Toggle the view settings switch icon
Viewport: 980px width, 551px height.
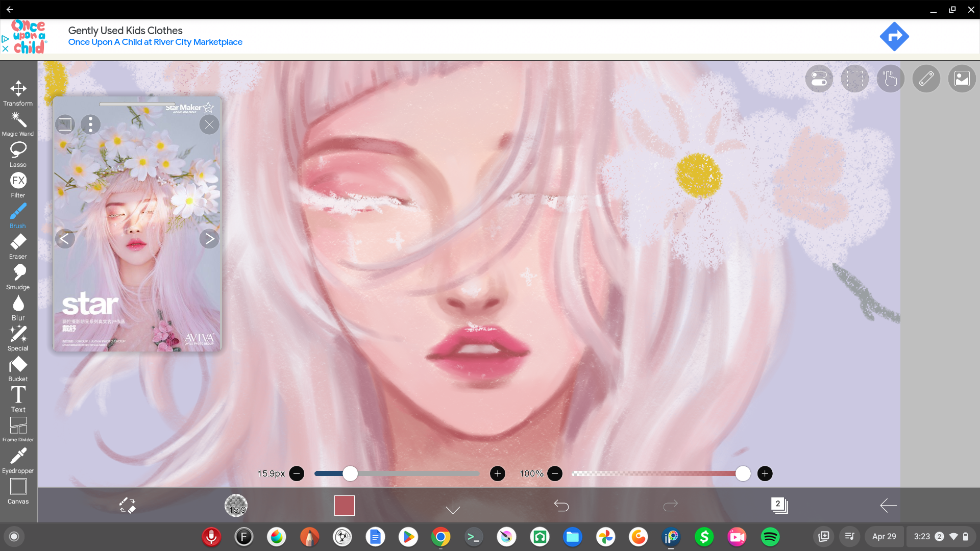819,79
